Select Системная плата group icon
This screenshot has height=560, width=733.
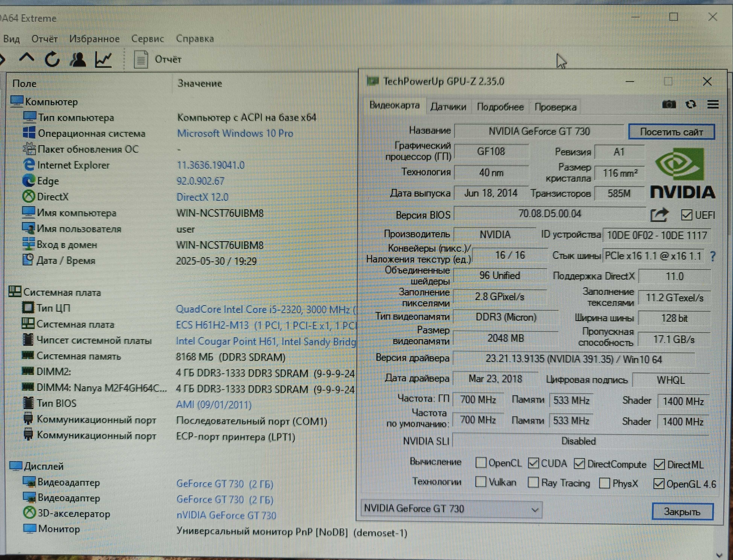pyautogui.click(x=15, y=292)
